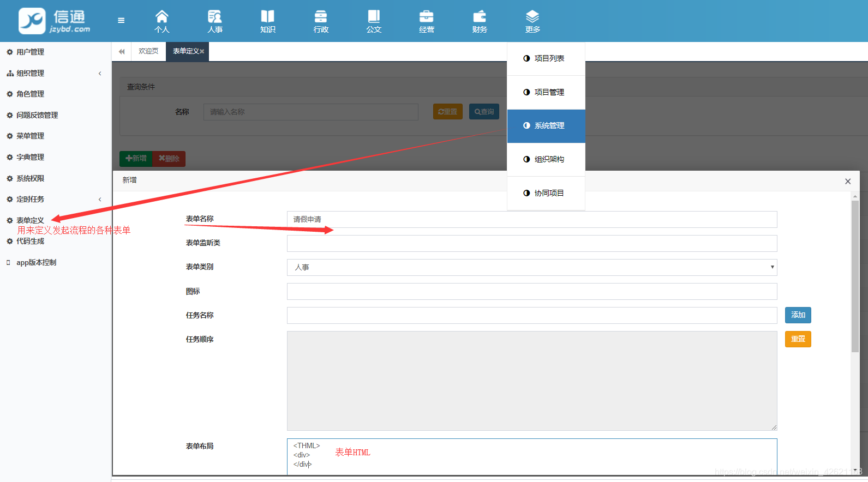Click the 图标 input field
This screenshot has height=482, width=868.
532,291
